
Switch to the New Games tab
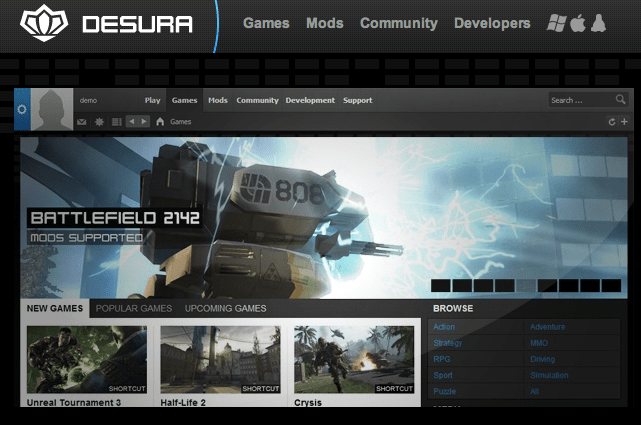55,309
